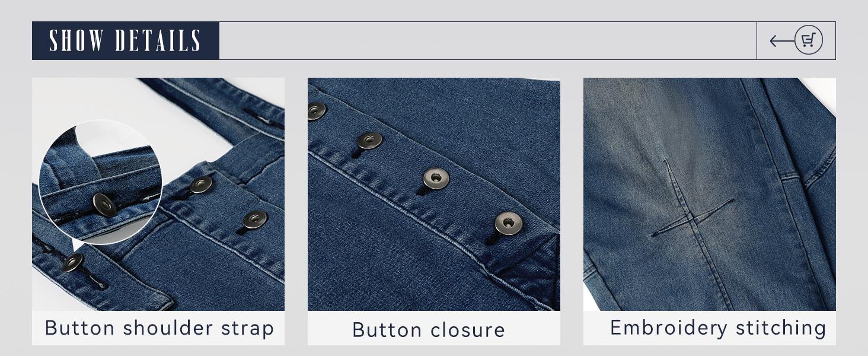
Task: Open the Embroidery stitching denim photo
Action: coord(710,194)
